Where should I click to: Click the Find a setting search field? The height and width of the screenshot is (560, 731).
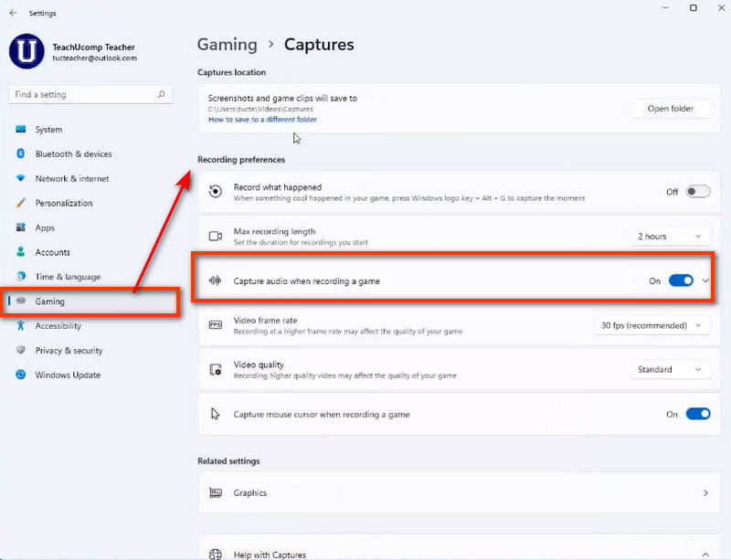click(90, 94)
